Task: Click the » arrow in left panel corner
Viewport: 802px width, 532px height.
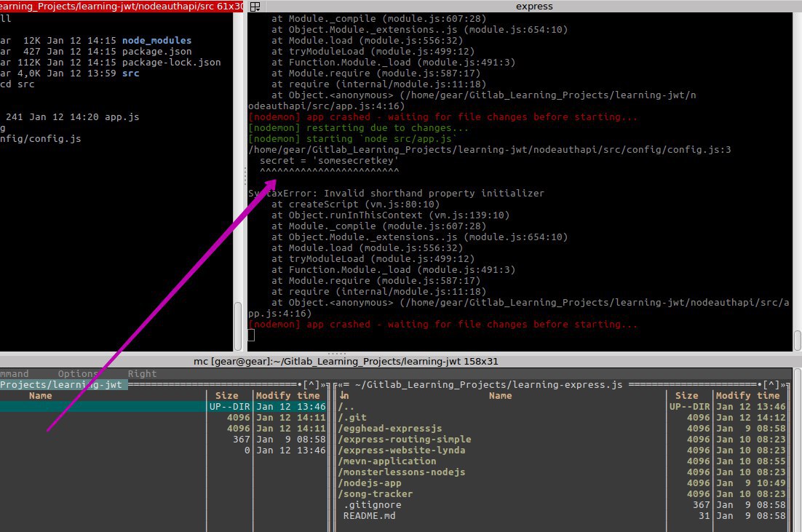Action: pyautogui.click(x=322, y=385)
